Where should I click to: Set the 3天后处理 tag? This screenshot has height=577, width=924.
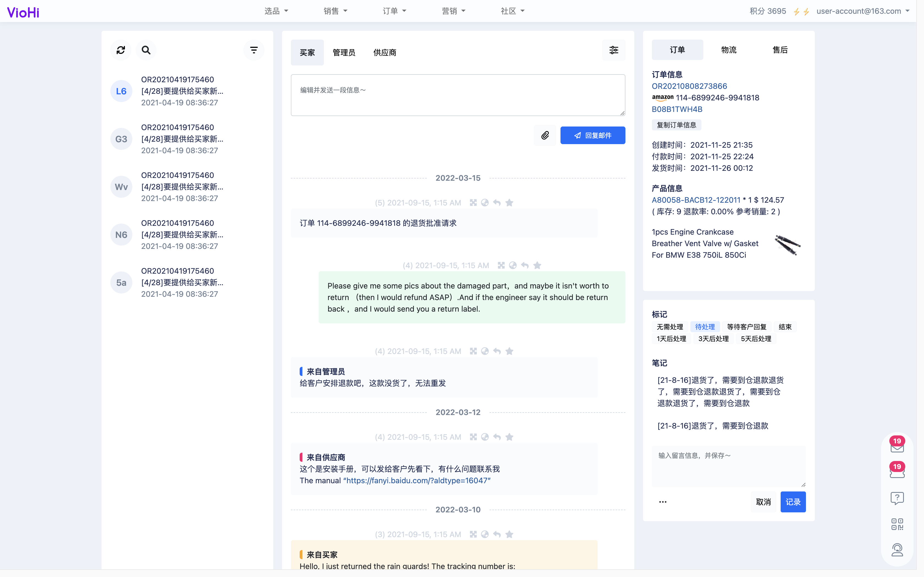[713, 339]
